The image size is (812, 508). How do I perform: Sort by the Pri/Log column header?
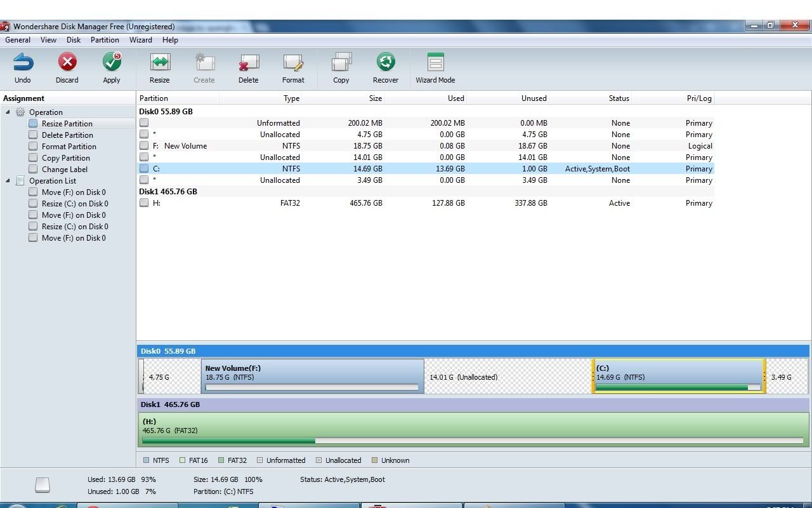673,98
